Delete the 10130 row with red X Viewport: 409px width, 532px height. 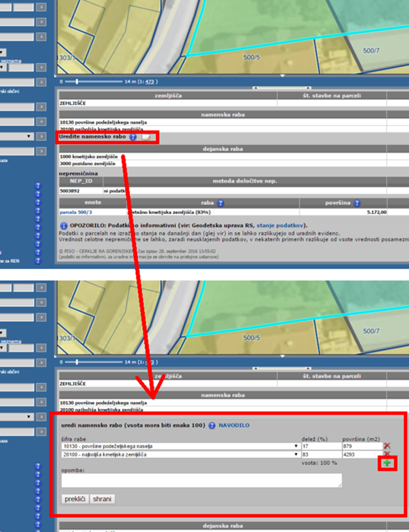point(387,446)
